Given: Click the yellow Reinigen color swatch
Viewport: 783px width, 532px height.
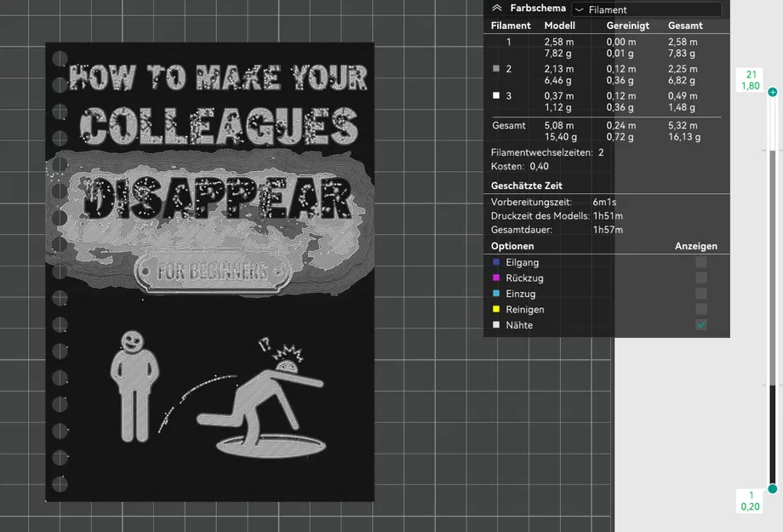Looking at the screenshot, I should [x=496, y=309].
